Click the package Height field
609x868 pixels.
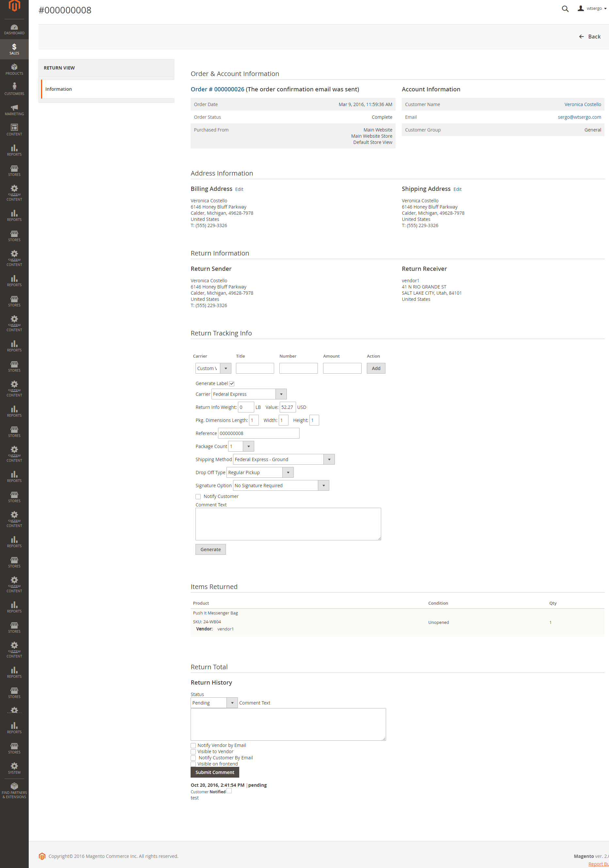tap(314, 420)
